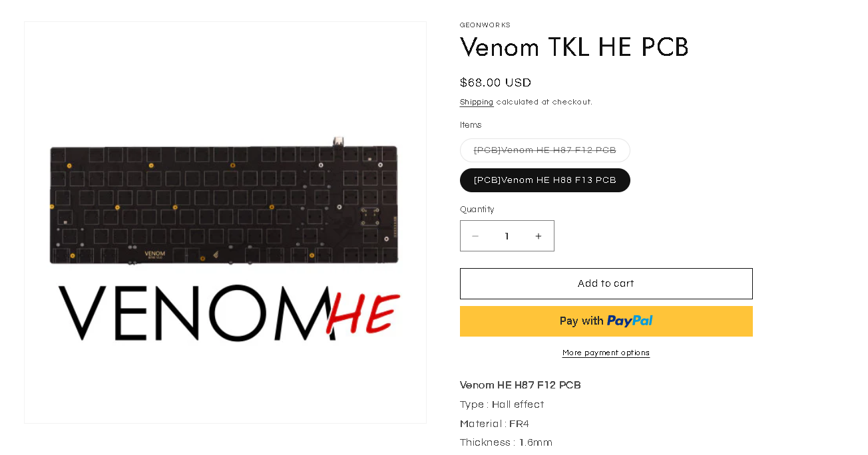This screenshot has height=455, width=868.
Task: Select the sold-out Venom HE H87 F12 PCB option
Action: click(x=544, y=150)
